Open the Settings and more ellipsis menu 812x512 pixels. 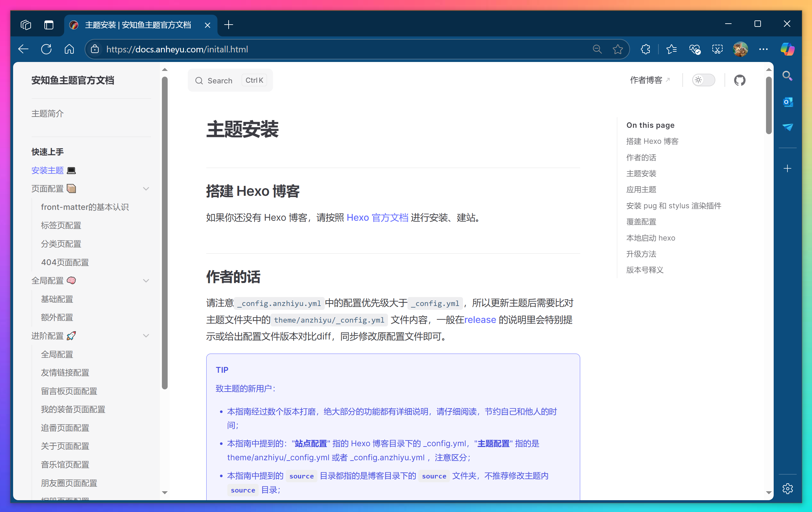pyautogui.click(x=763, y=49)
